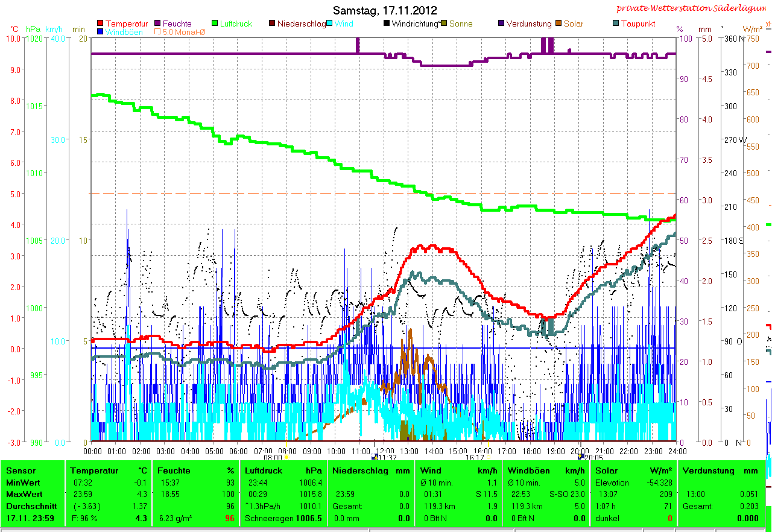This screenshot has width=772, height=532.
Task: Click the cyan Wind legend swatch
Action: [330, 24]
